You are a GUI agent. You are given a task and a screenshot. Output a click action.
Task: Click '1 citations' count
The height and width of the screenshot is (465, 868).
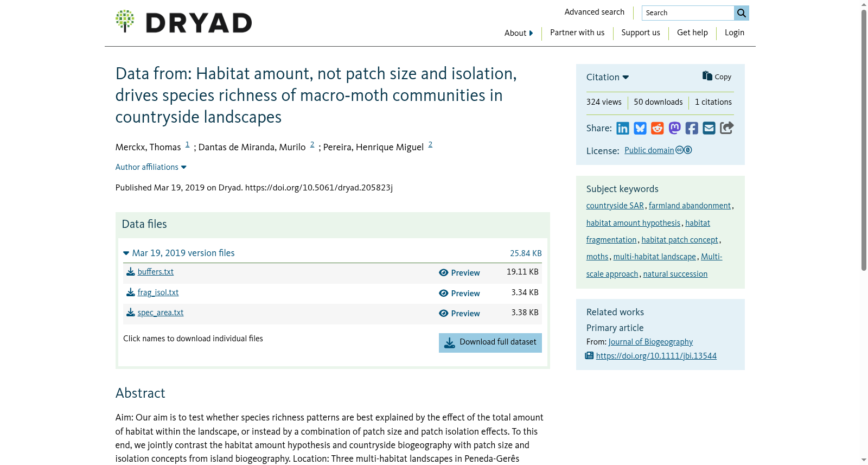point(713,102)
